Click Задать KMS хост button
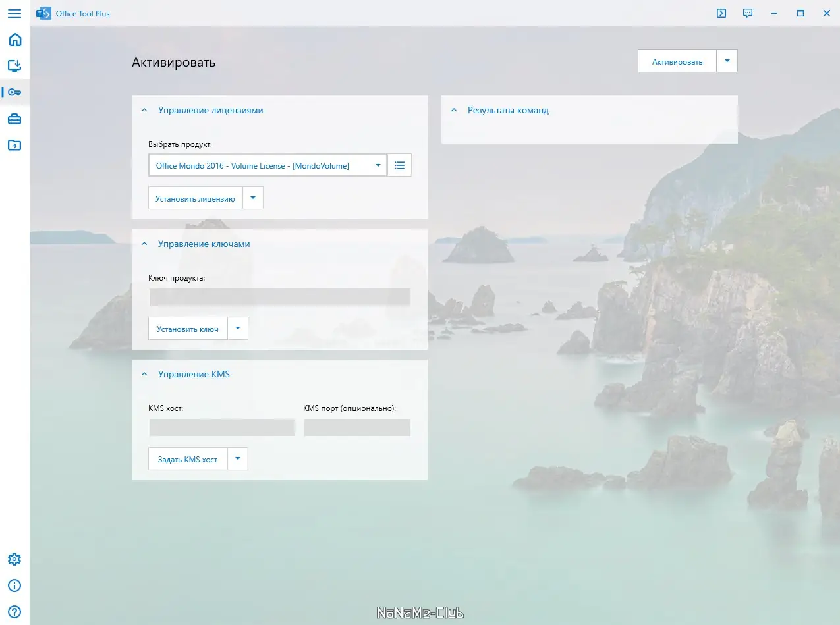The height and width of the screenshot is (625, 840). (x=188, y=459)
